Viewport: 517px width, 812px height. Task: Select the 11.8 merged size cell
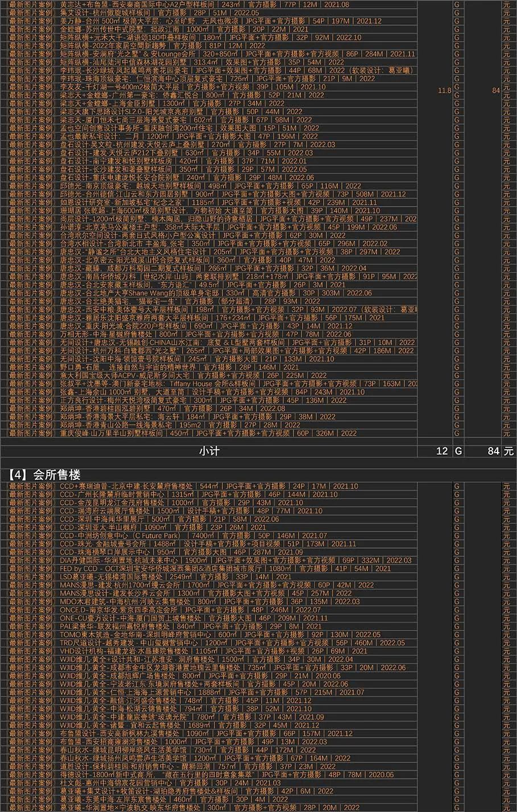pyautogui.click(x=444, y=90)
